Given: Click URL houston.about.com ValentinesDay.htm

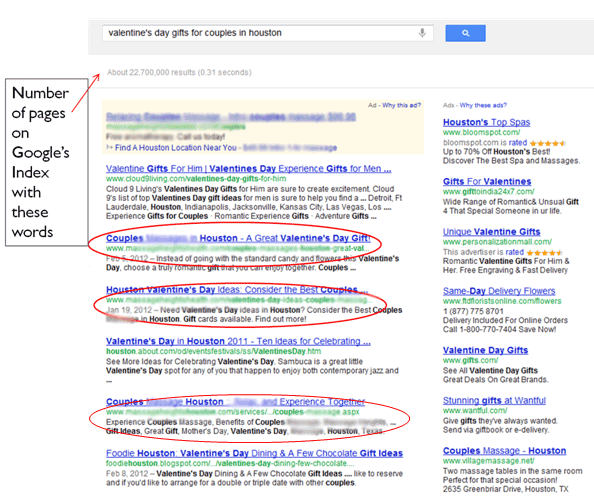Looking at the screenshot, I should [x=213, y=352].
